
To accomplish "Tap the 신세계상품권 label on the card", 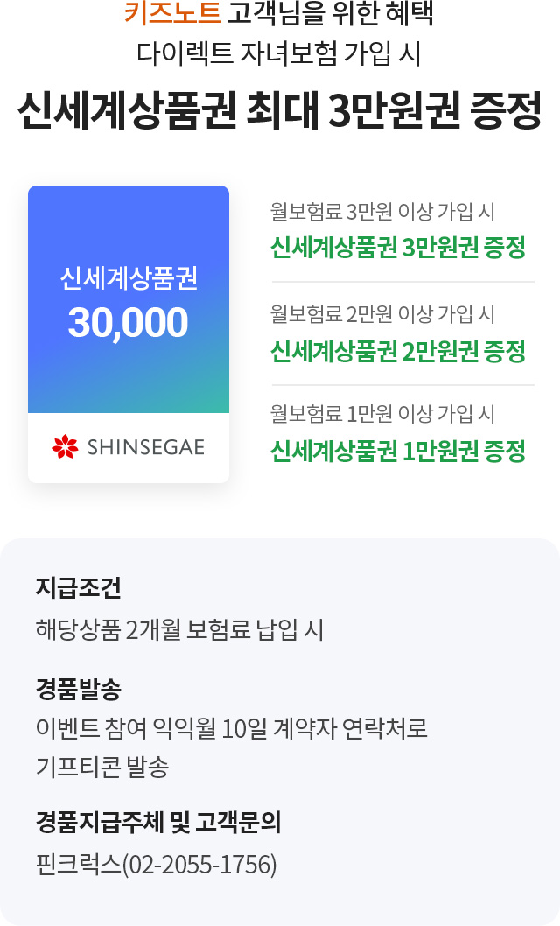I will point(129,279).
